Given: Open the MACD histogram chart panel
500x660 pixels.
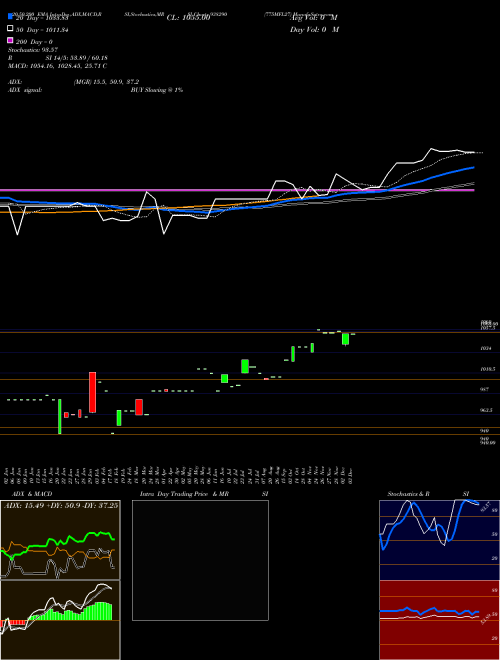Looking at the screenshot, I should [60, 620].
